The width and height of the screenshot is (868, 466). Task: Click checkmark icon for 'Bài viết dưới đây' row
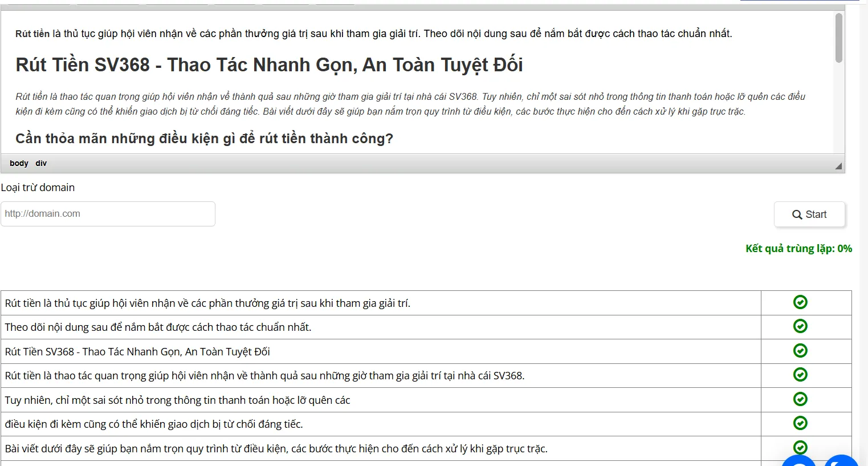pyautogui.click(x=800, y=448)
